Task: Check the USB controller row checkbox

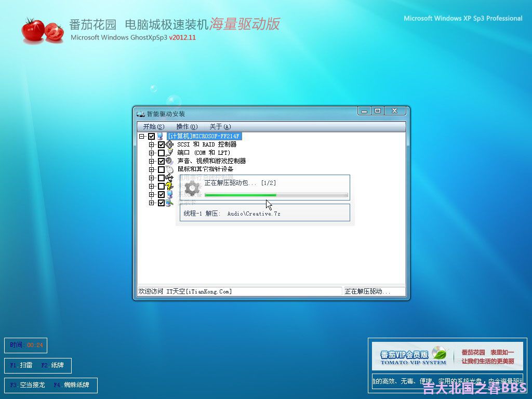Action: (161, 178)
